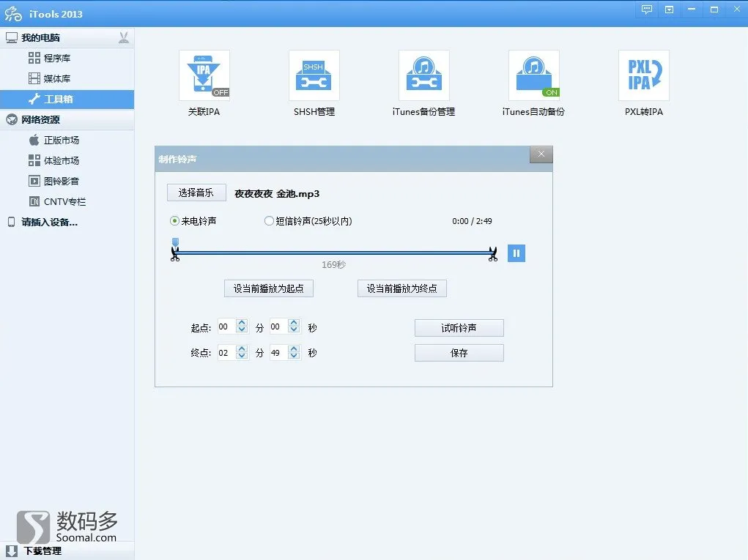Decrease the 终点 seconds value
Screen dimensions: 748x560
point(294,356)
